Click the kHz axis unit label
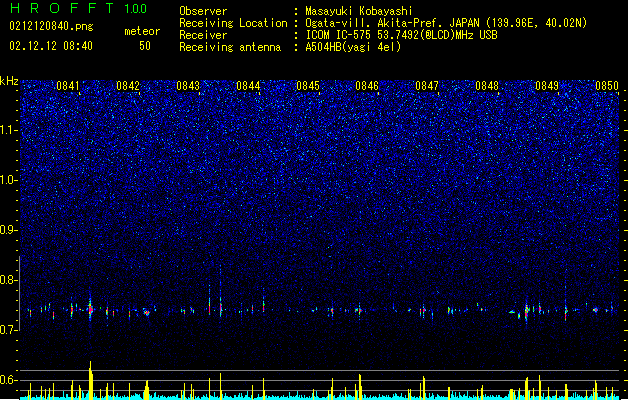629x400 pixels. 9,81
